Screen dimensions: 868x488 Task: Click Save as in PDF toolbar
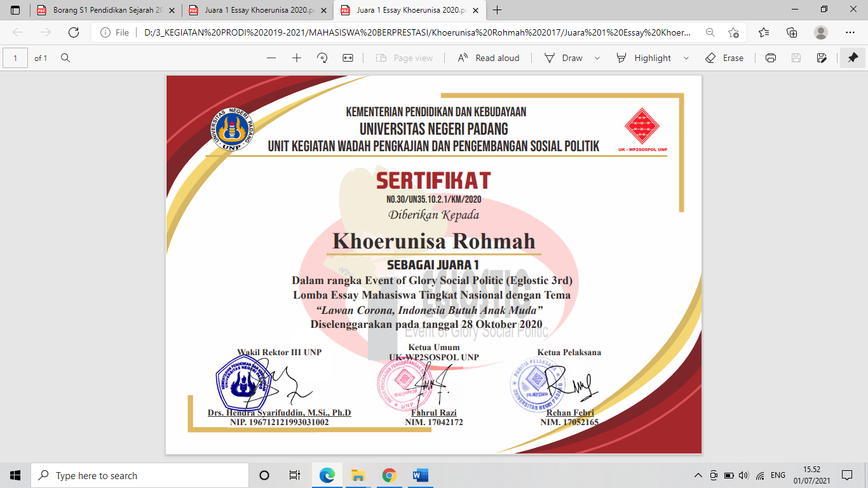pos(822,58)
